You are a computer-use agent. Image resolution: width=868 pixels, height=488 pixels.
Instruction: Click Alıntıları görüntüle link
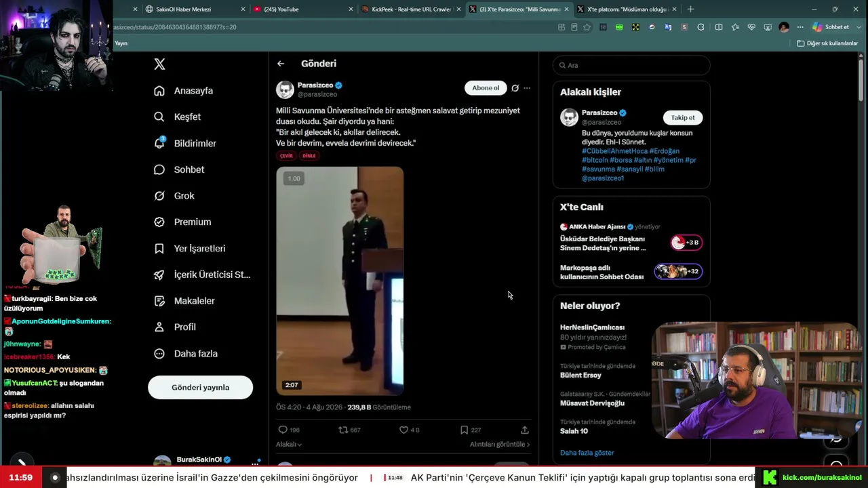(x=500, y=445)
